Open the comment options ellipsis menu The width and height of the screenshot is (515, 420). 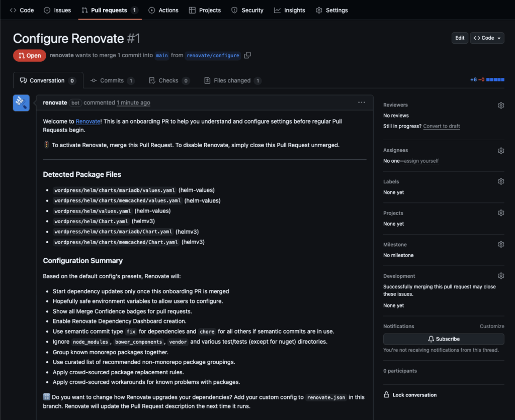pos(361,102)
